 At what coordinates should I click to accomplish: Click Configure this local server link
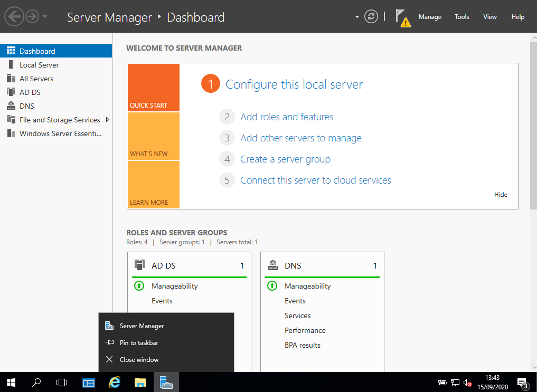(x=294, y=84)
